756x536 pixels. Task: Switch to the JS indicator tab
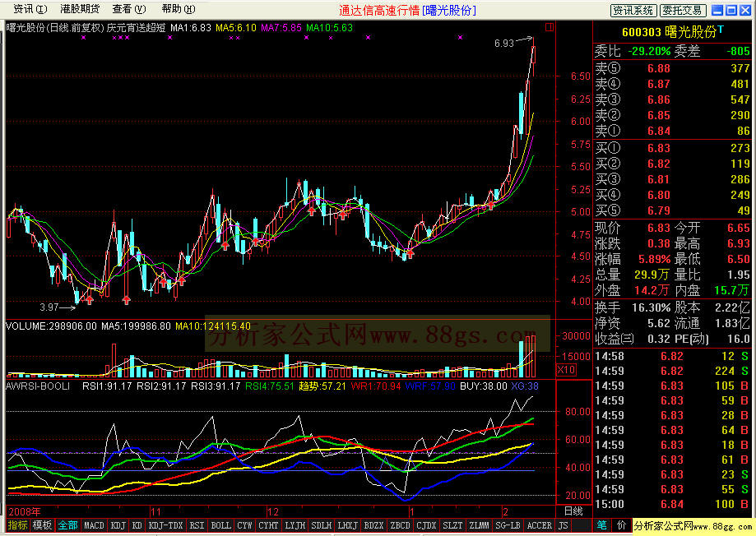click(564, 525)
